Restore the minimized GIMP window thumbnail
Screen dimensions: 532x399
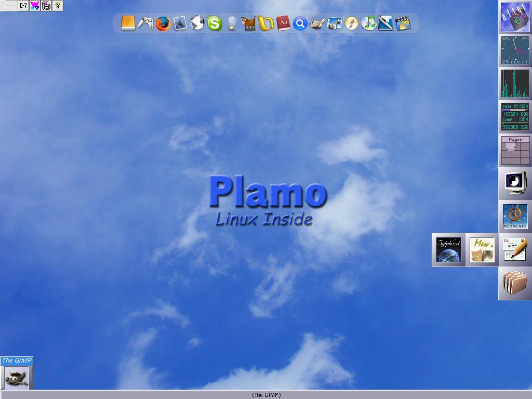coord(16,377)
